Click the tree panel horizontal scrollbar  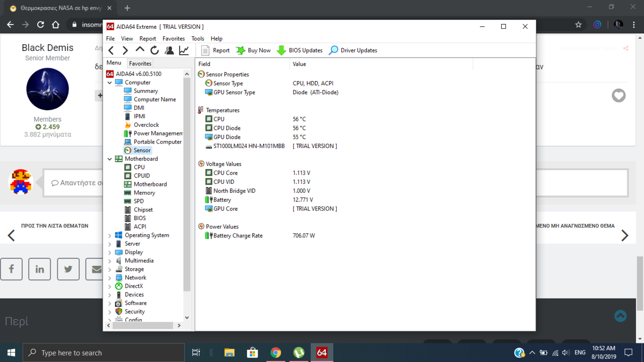[x=143, y=326]
